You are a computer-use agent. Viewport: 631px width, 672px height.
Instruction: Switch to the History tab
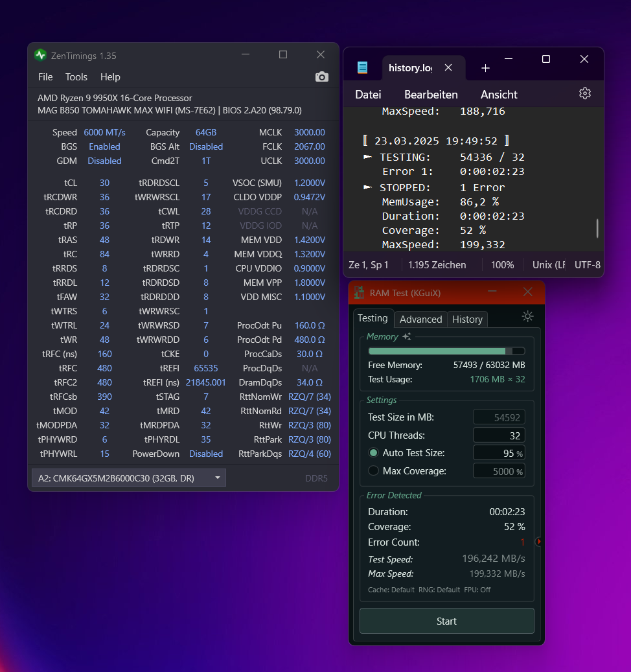468,319
